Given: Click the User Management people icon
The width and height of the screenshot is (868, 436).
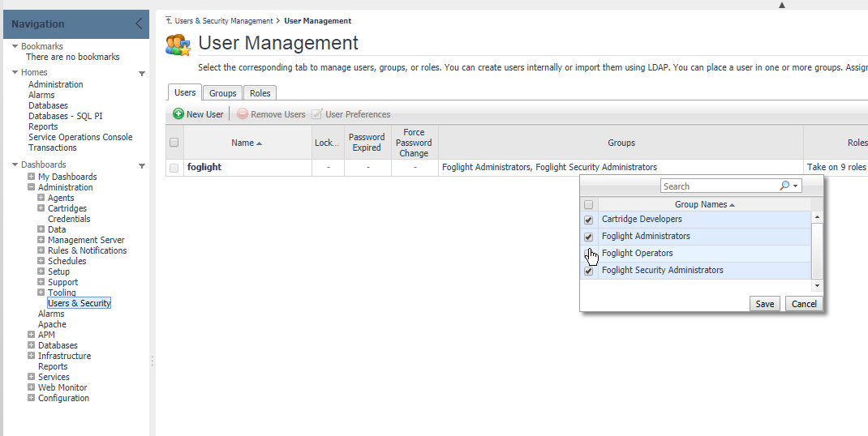Looking at the screenshot, I should pyautogui.click(x=178, y=45).
